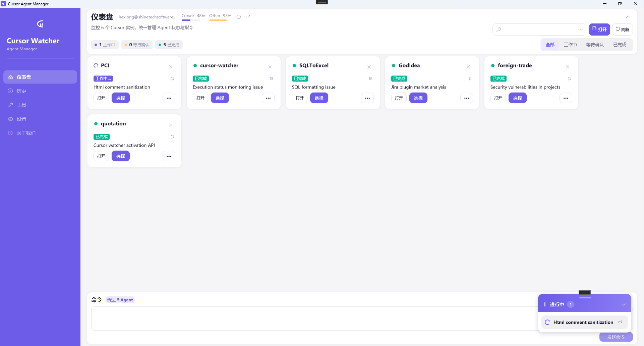Click the refresh usage icon beside Other 93%
644x346 pixels.
click(x=239, y=17)
